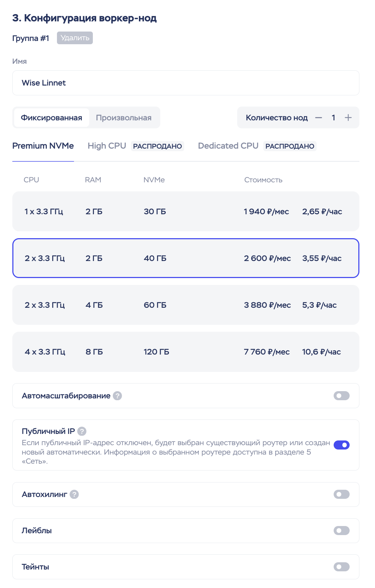Click the Группа #1 heading
The width and height of the screenshot is (375, 588).
31,38
